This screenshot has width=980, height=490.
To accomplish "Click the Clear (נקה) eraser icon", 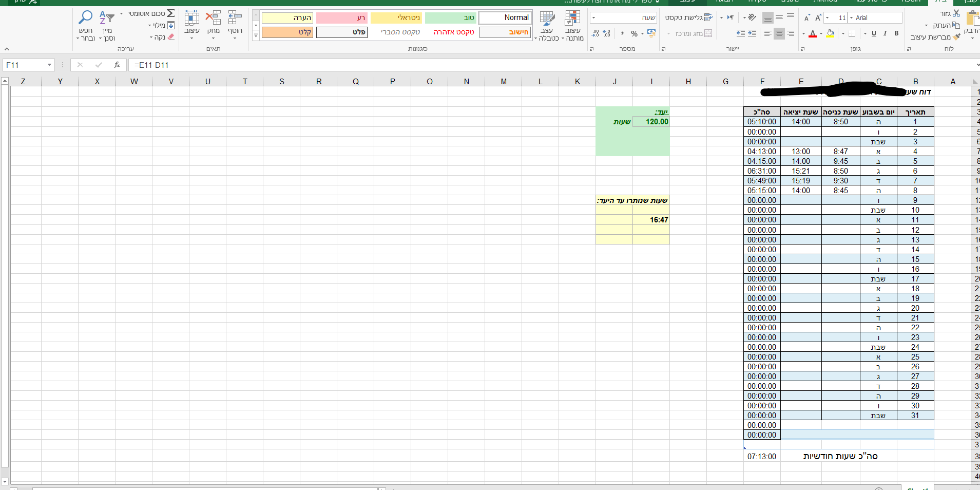I will tap(171, 37).
